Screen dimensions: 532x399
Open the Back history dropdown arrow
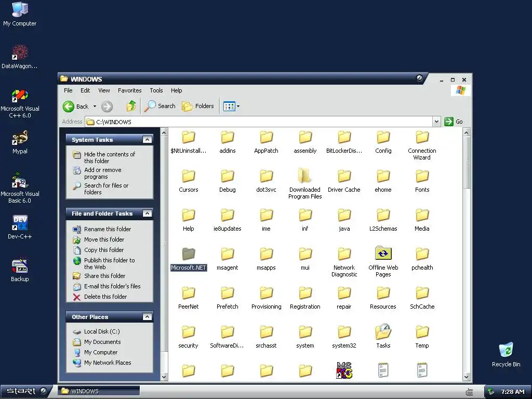point(95,106)
